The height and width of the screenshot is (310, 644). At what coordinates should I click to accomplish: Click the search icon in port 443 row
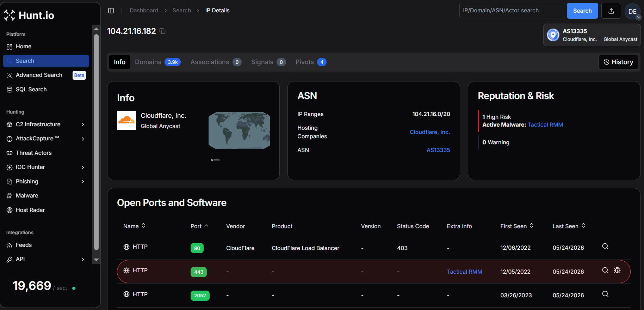[x=605, y=271]
